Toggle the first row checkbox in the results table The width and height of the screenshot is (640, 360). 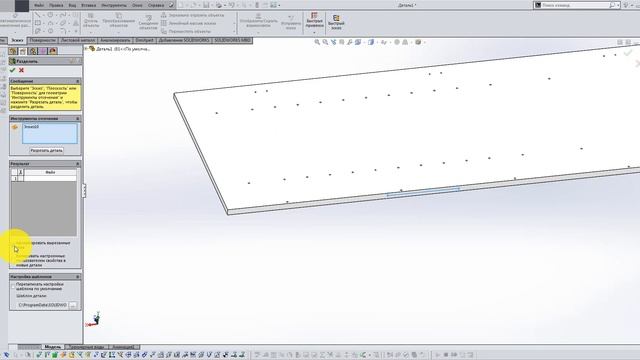click(20, 178)
